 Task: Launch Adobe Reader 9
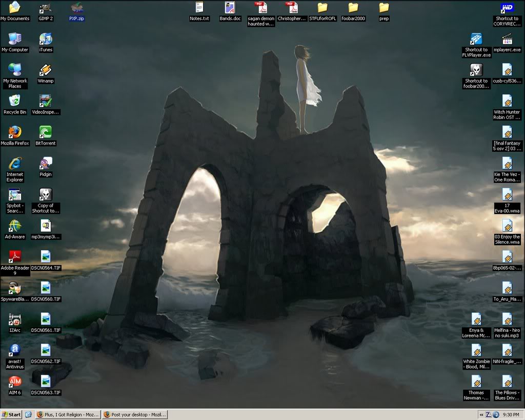point(15,256)
